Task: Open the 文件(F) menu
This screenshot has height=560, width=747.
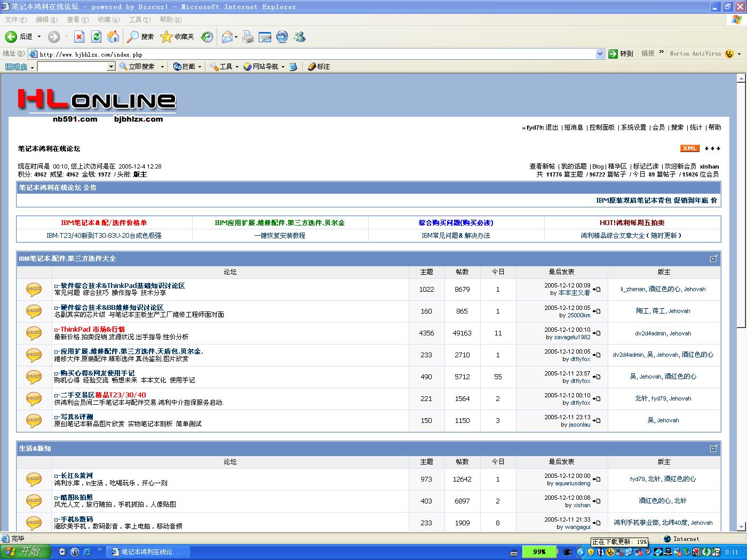Action: [x=15, y=20]
